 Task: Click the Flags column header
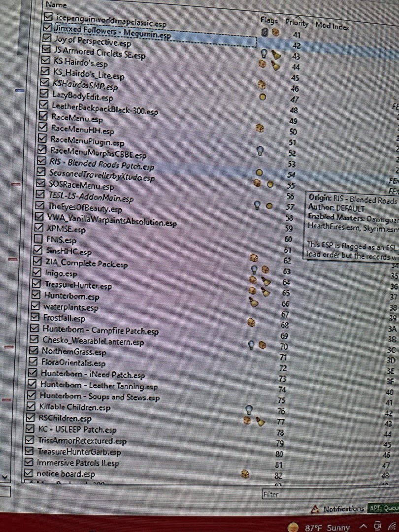[269, 20]
